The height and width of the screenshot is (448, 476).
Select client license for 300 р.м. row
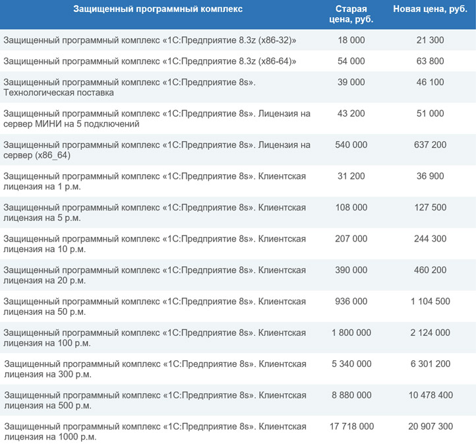coord(155,369)
